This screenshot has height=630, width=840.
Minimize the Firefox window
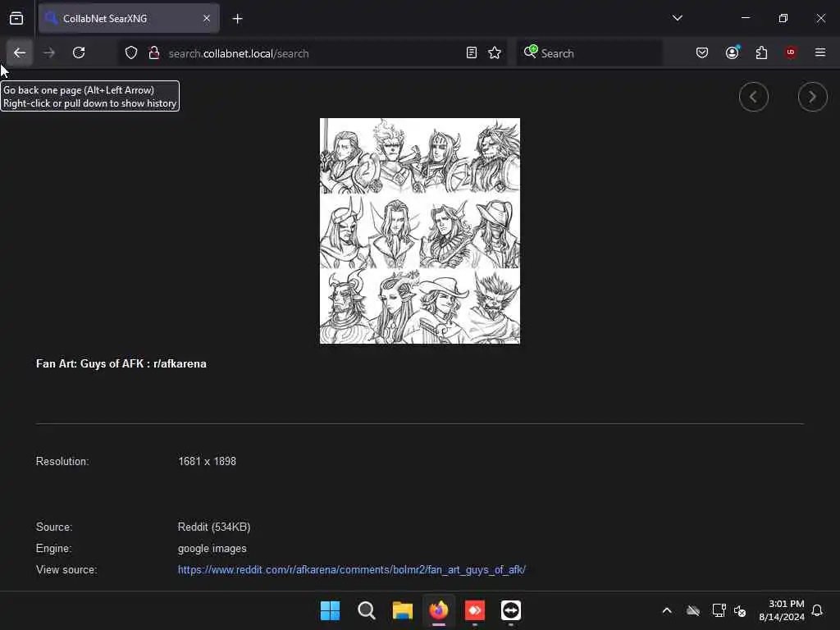tap(746, 18)
